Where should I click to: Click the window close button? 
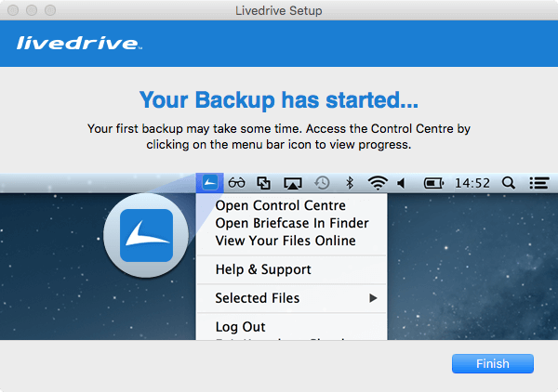13,10
